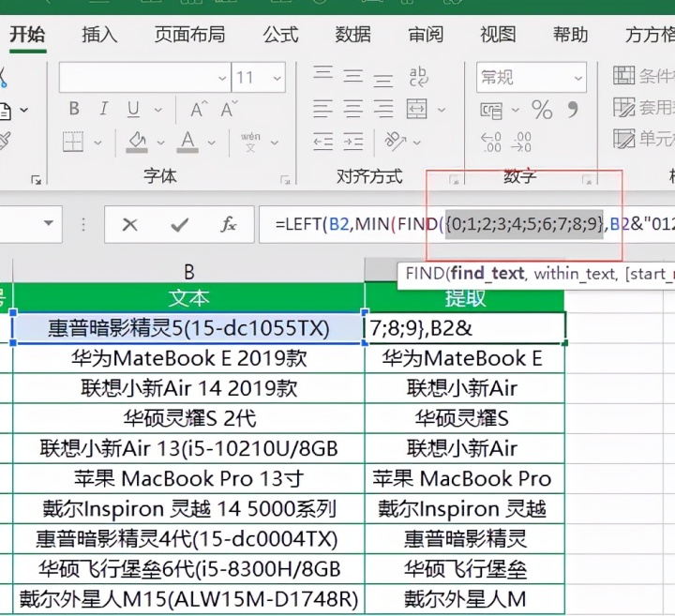Click the wén phonetic guide icon
Screen dimensions: 675x616
coord(250,142)
